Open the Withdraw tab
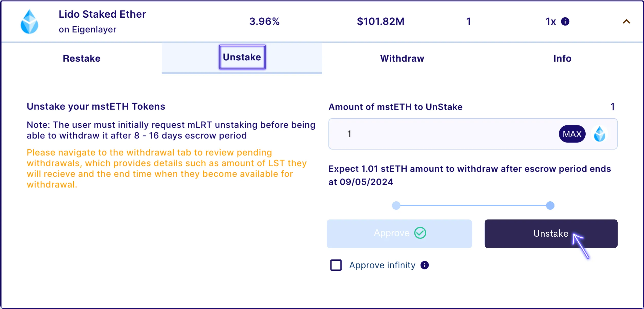The width and height of the screenshot is (644, 309). tap(402, 58)
